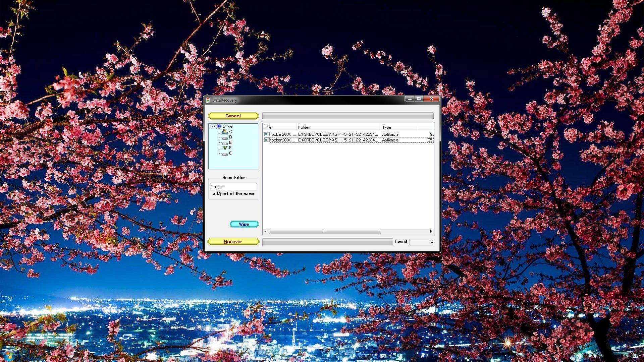Select the C drive icon in the tree

coord(225,132)
